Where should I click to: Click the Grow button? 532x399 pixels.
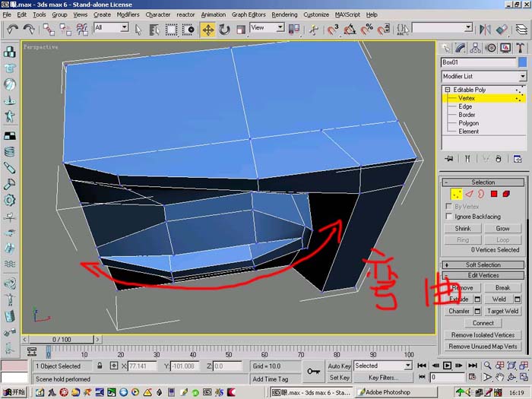point(502,228)
